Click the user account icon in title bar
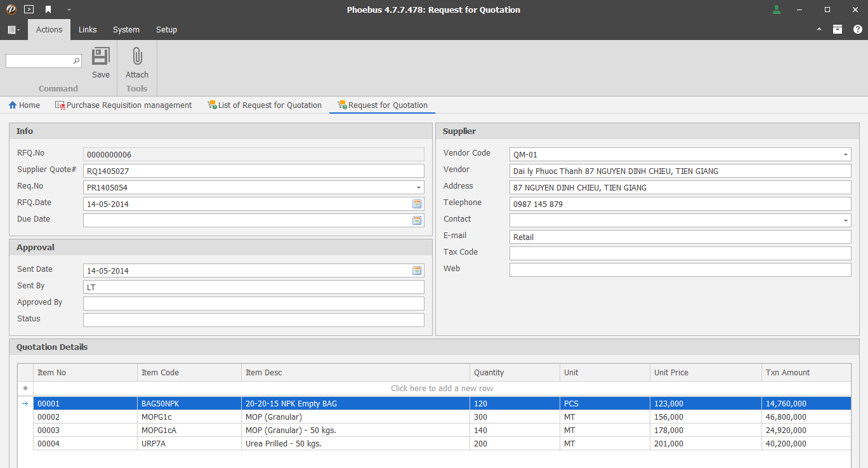This screenshot has width=868, height=468. coord(777,10)
